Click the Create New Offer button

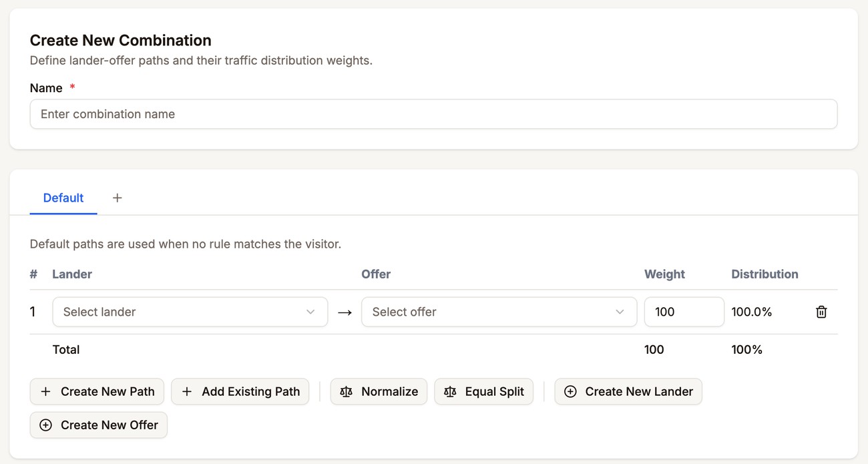(99, 425)
